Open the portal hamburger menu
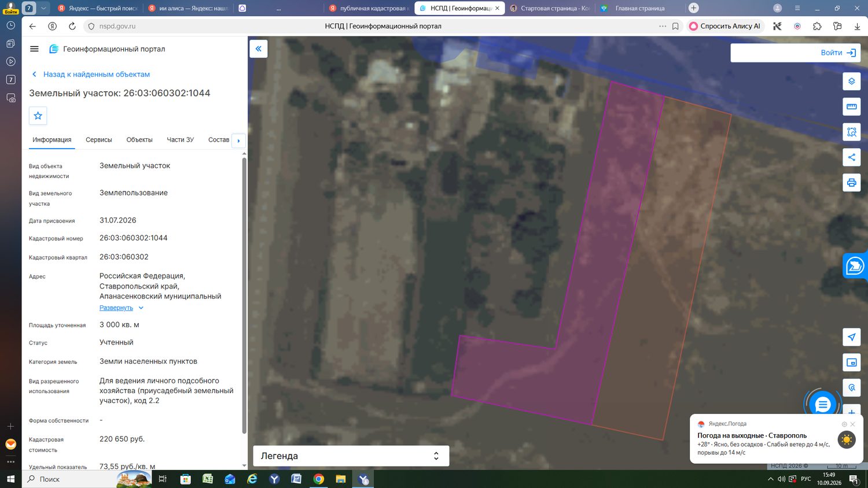 34,49
